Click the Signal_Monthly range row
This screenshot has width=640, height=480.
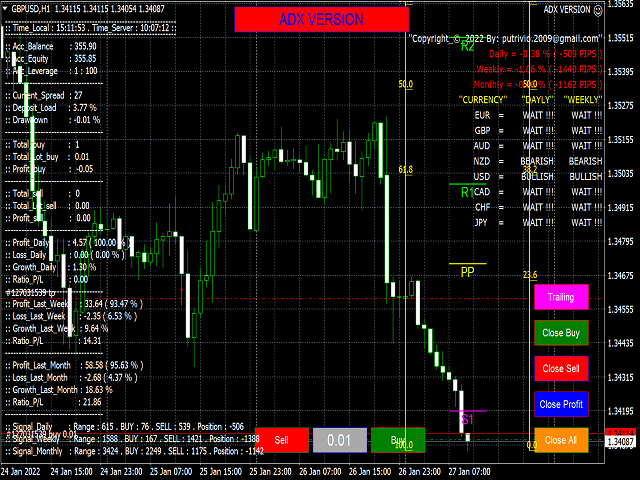point(134,451)
